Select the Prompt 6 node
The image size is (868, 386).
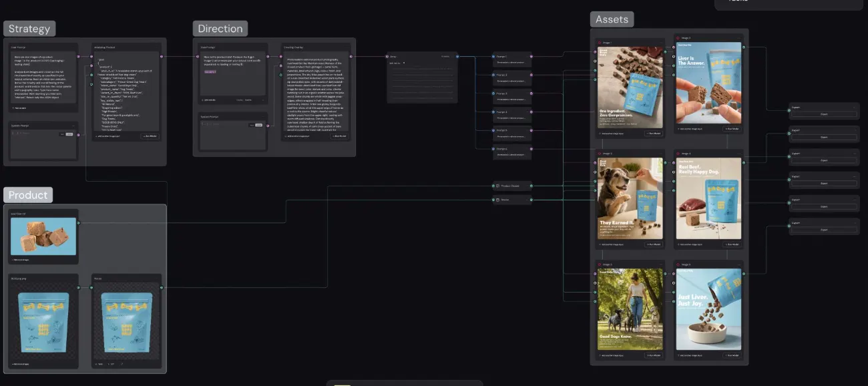pyautogui.click(x=512, y=151)
